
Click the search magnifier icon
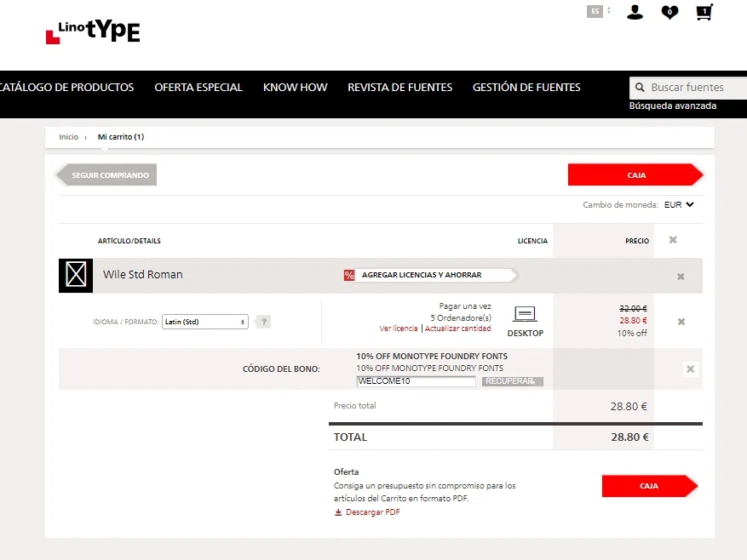click(640, 87)
